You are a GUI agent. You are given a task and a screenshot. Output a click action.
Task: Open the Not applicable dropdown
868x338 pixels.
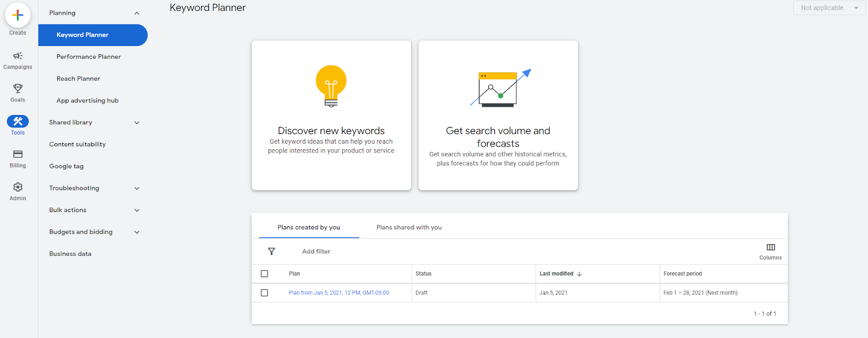(x=829, y=8)
